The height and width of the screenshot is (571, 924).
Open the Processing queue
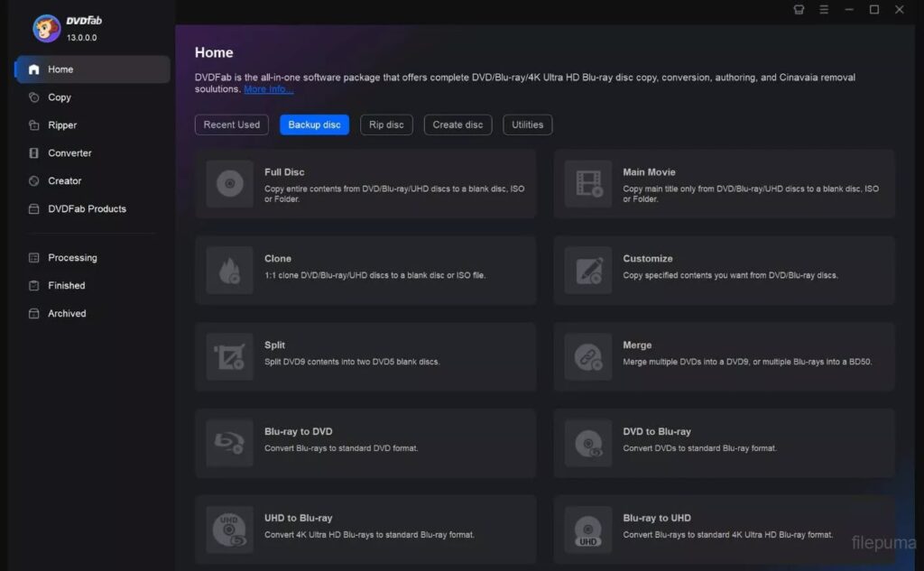coord(72,257)
